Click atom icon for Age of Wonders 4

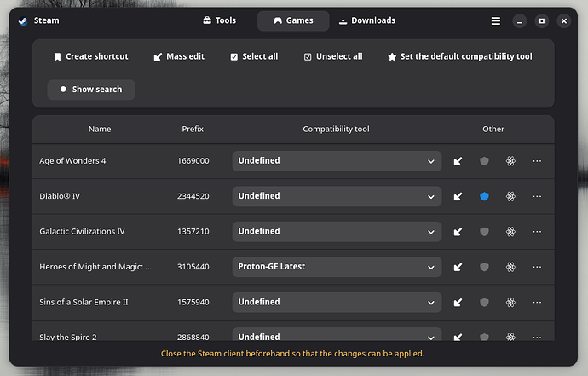[x=510, y=161]
